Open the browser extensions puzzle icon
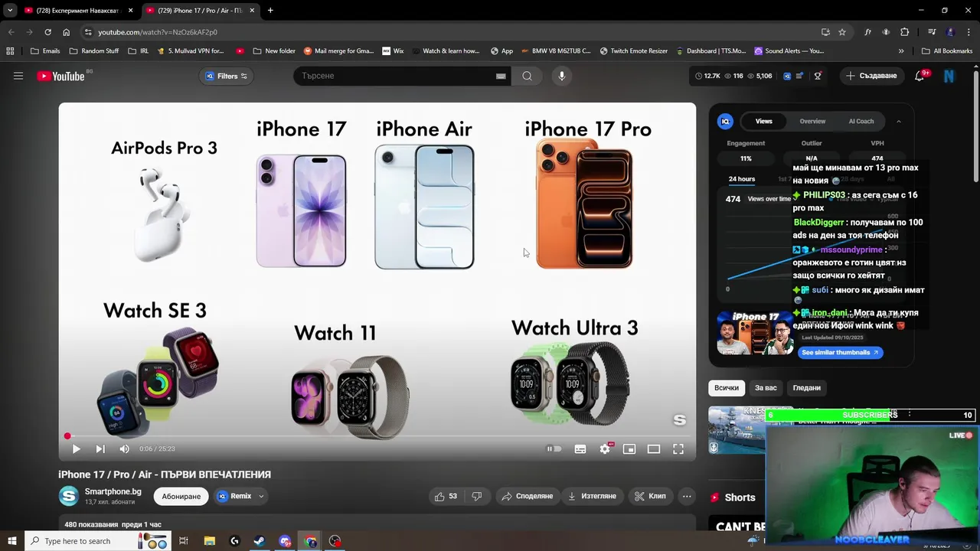Screen dimensions: 980x551 click(905, 32)
